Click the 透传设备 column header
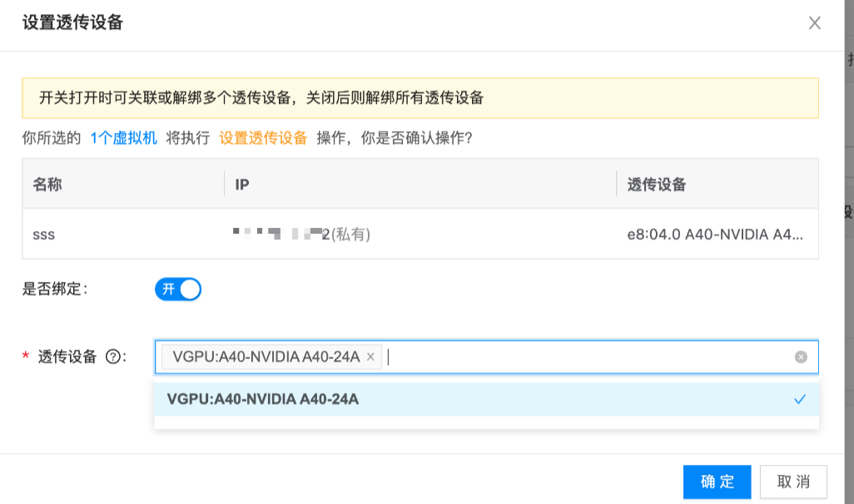 657,185
